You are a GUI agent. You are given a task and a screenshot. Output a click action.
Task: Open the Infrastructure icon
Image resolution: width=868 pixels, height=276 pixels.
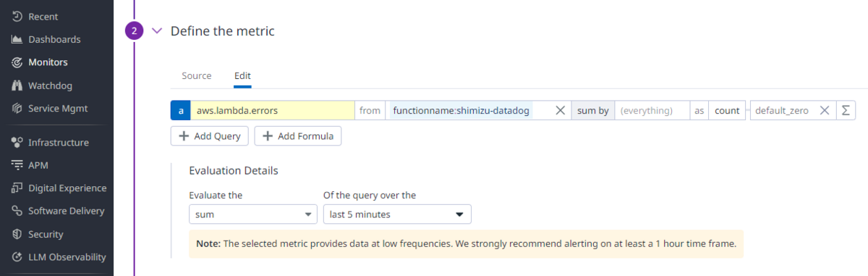coord(17,143)
